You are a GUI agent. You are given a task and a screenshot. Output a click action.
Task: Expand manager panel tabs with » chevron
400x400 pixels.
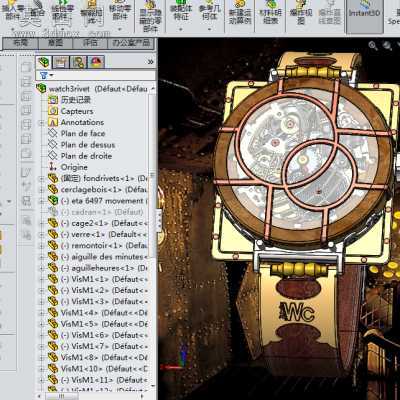click(151, 62)
